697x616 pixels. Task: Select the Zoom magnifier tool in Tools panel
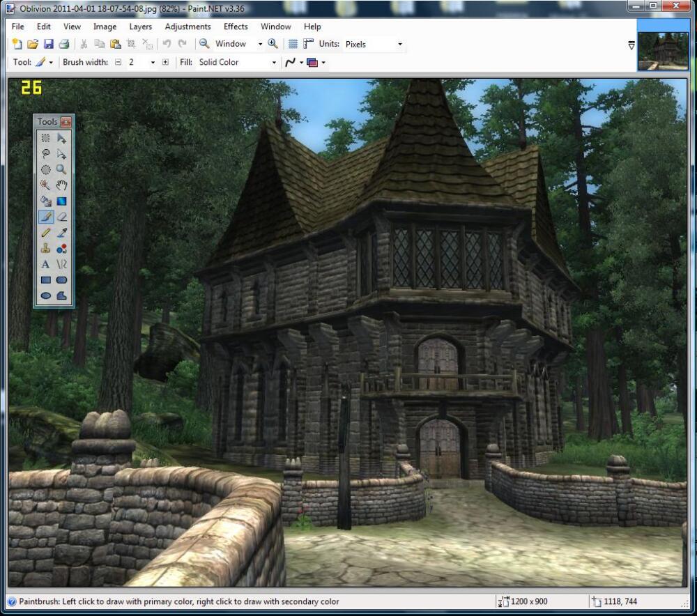tap(62, 170)
